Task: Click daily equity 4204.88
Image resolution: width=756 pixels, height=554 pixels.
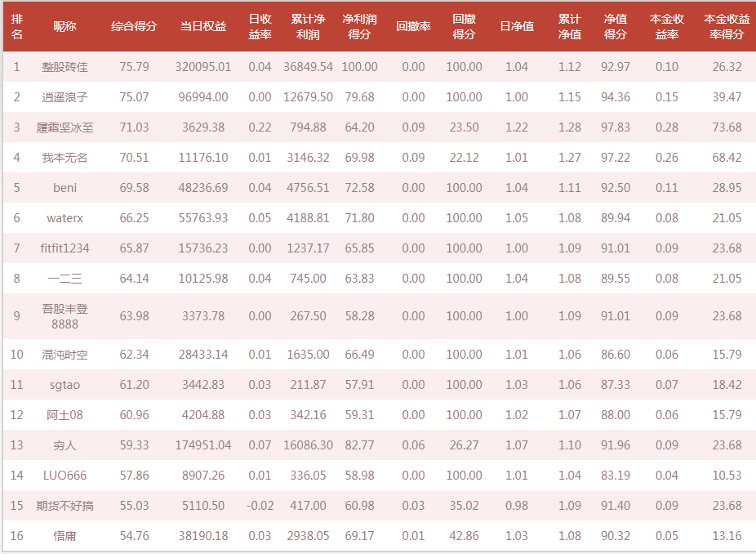Action: (203, 415)
